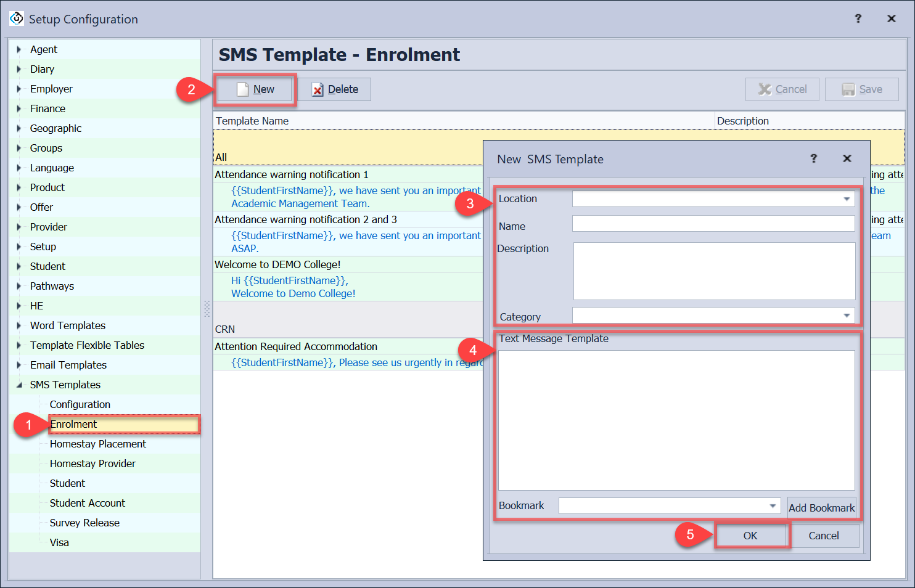The height and width of the screenshot is (588, 915).
Task: Click inside the Text Message Template area
Action: click(x=676, y=420)
